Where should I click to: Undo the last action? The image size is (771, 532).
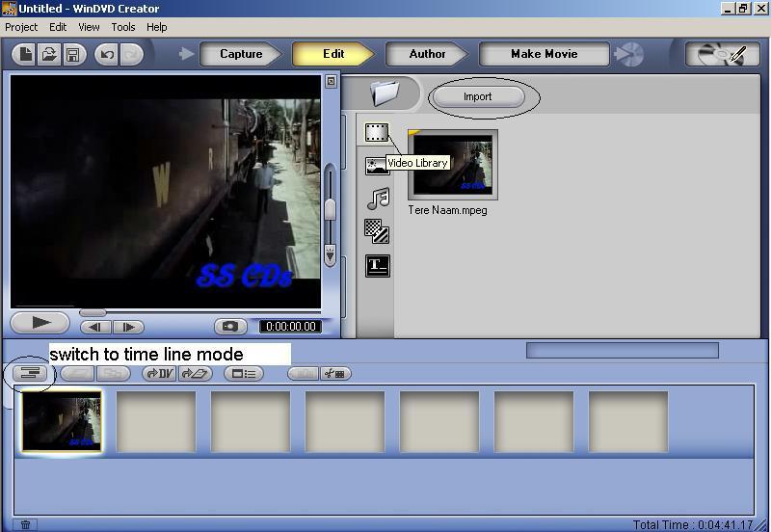tap(107, 54)
